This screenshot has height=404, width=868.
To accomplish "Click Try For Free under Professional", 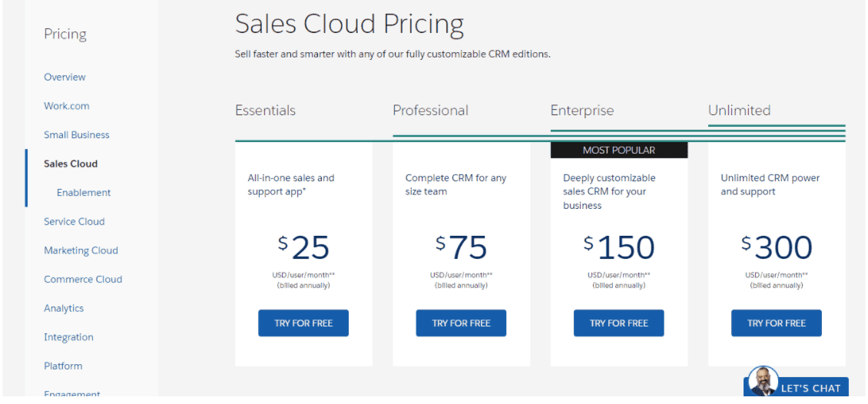I will click(x=461, y=323).
